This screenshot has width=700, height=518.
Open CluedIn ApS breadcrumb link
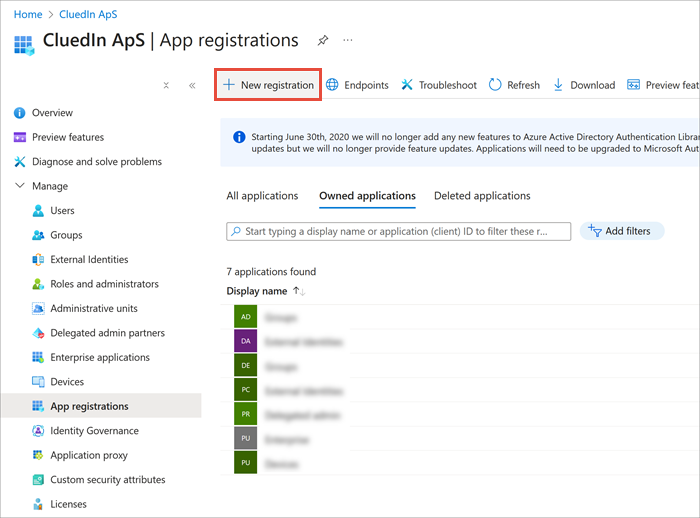tap(88, 14)
